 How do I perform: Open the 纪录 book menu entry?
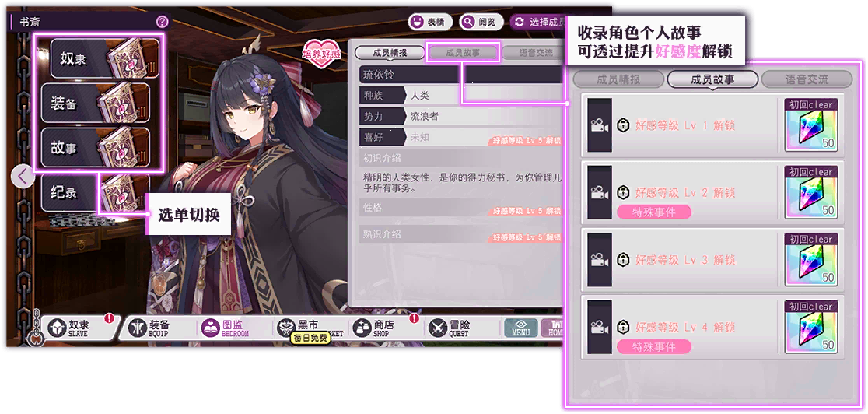point(95,193)
